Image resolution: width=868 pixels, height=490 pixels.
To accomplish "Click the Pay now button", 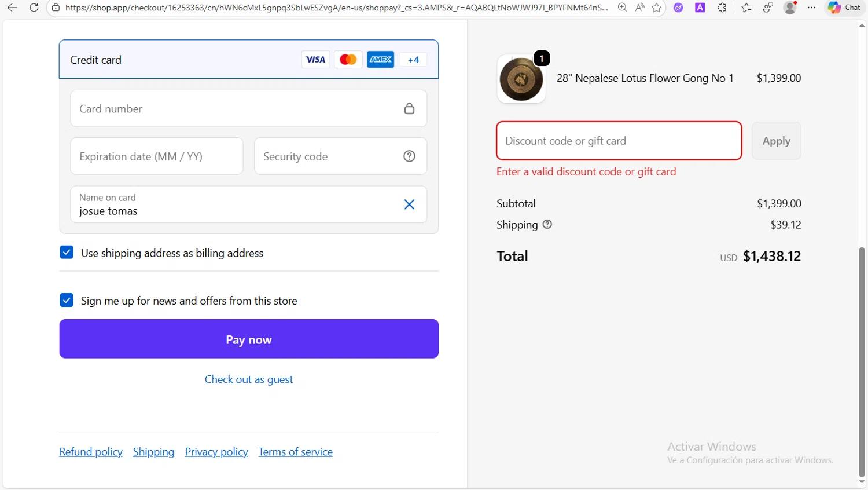I will click(249, 339).
